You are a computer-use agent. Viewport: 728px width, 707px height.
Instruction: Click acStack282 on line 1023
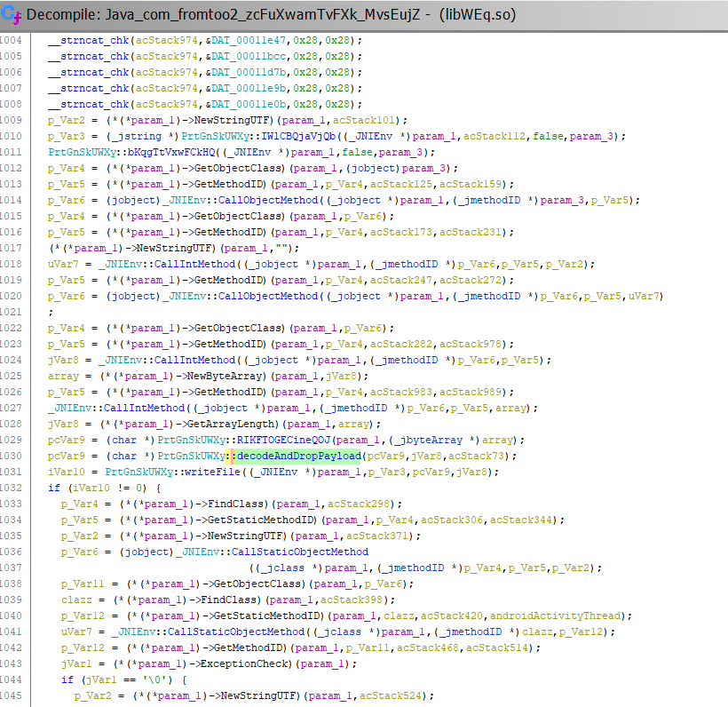tap(401, 345)
